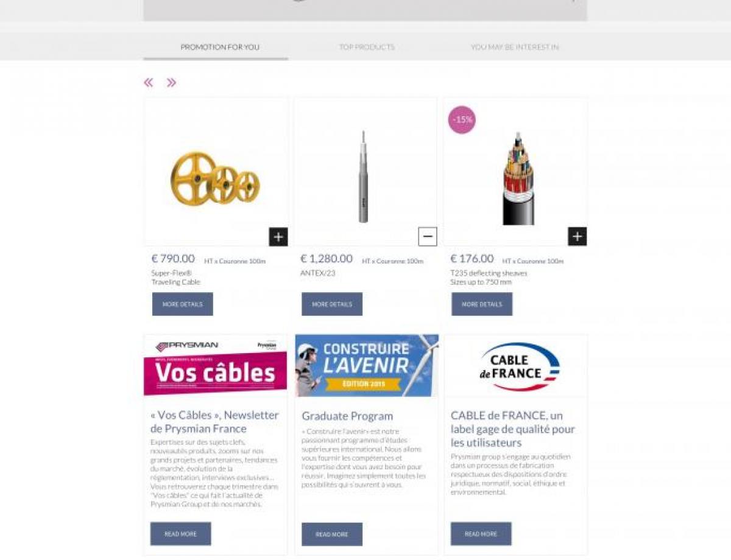Open the Top Products tab
The width and height of the screenshot is (731, 560).
(367, 47)
